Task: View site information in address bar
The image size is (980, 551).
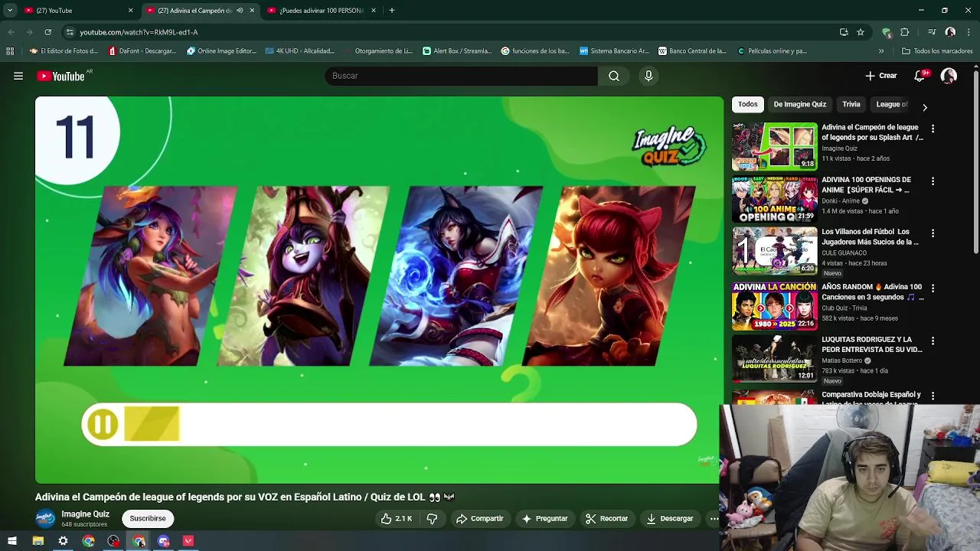Action: (x=70, y=32)
